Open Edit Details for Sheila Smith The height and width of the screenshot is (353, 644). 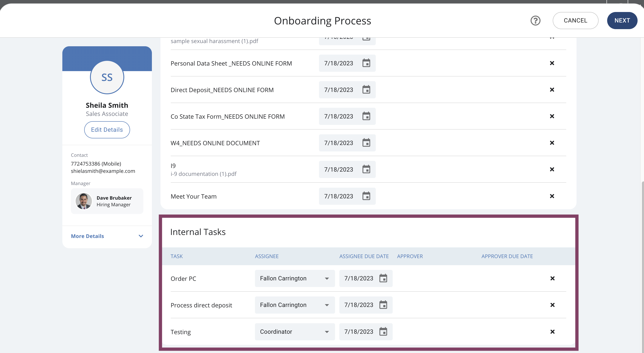coord(107,130)
